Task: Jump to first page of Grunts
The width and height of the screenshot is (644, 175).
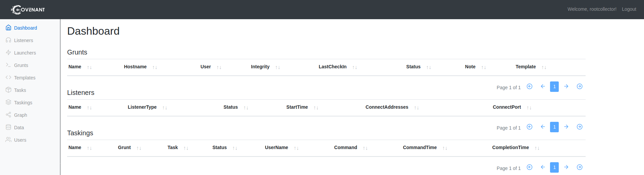Action: tap(530, 86)
